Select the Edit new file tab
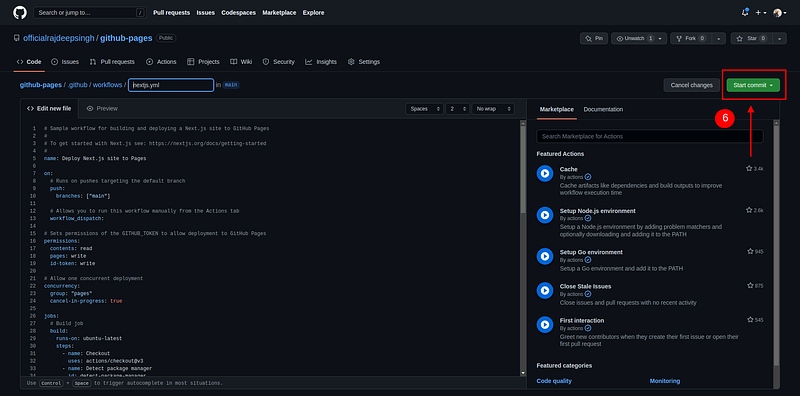The height and width of the screenshot is (396, 800). 49,109
